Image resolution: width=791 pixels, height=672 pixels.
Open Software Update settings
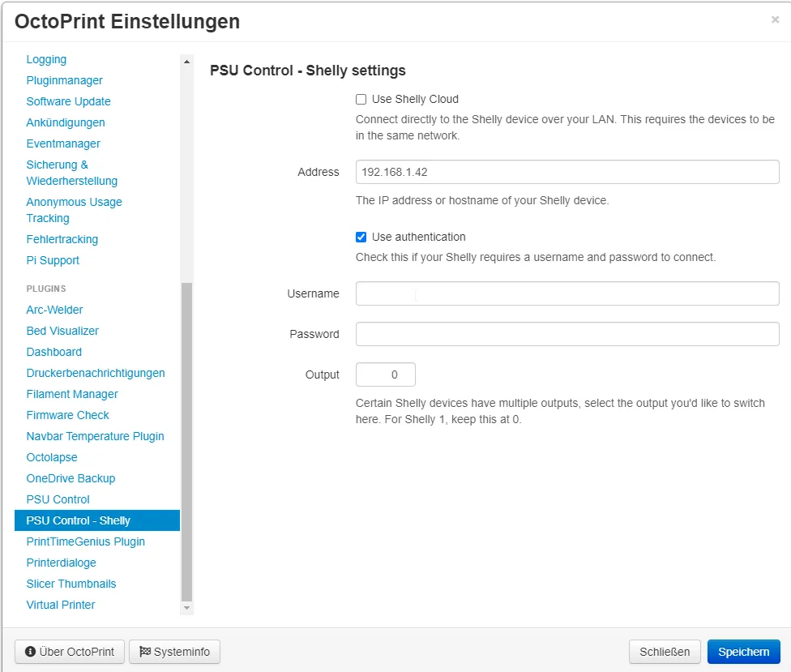pyautogui.click(x=69, y=101)
